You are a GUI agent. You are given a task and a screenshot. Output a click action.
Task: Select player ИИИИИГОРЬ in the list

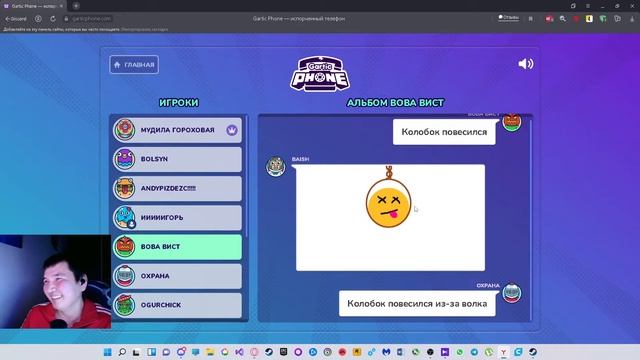click(178, 218)
